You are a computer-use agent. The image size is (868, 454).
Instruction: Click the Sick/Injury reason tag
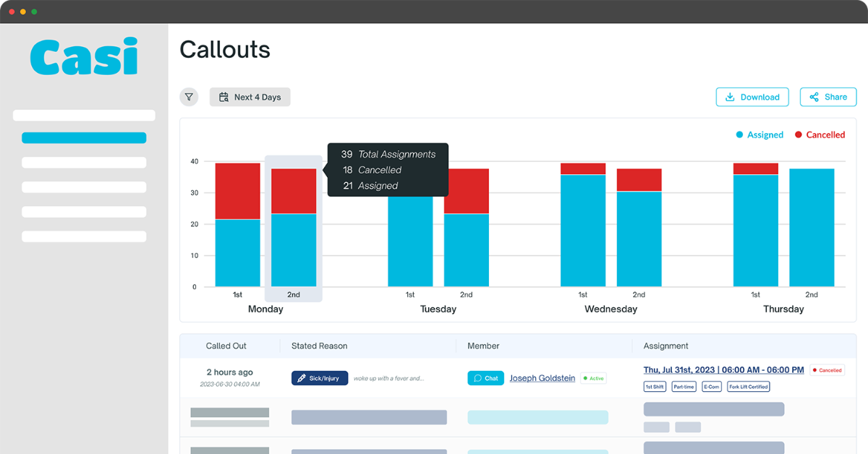pyautogui.click(x=320, y=378)
